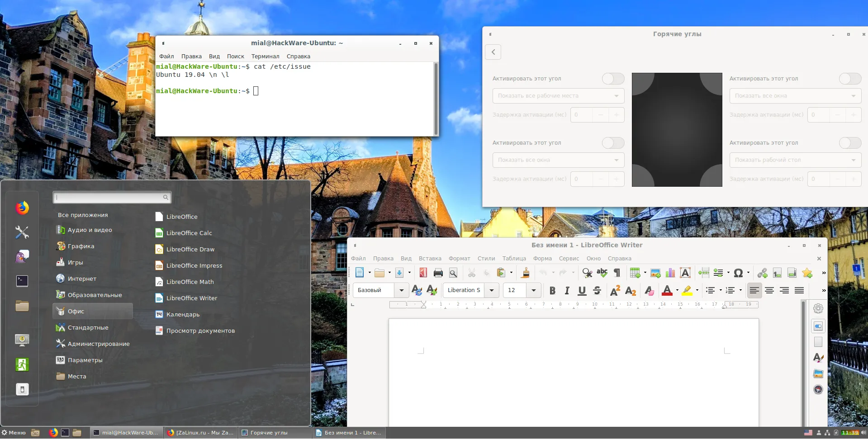Click font color red A swatch

(x=667, y=291)
